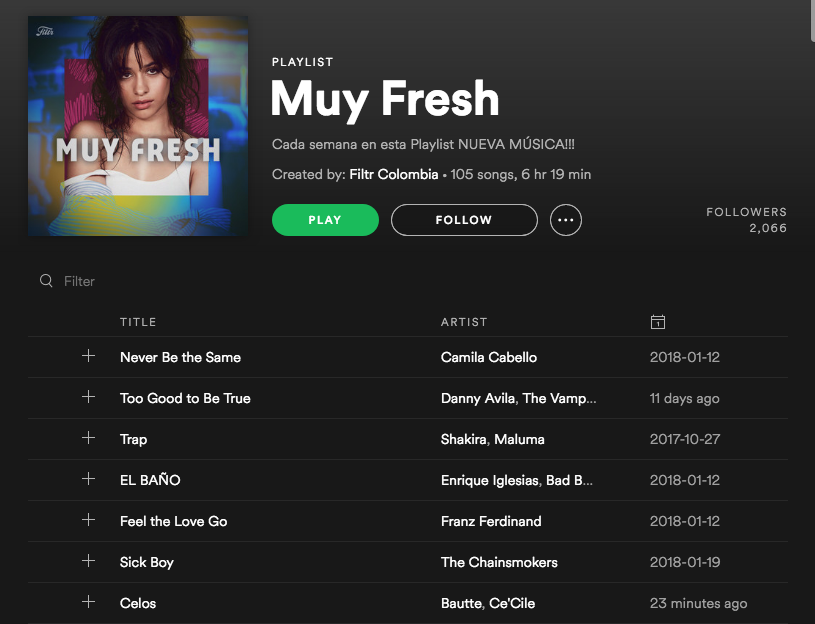Viewport: 815px width, 624px height.
Task: Click plus icon beside Too Good to Be True
Action: tap(88, 397)
